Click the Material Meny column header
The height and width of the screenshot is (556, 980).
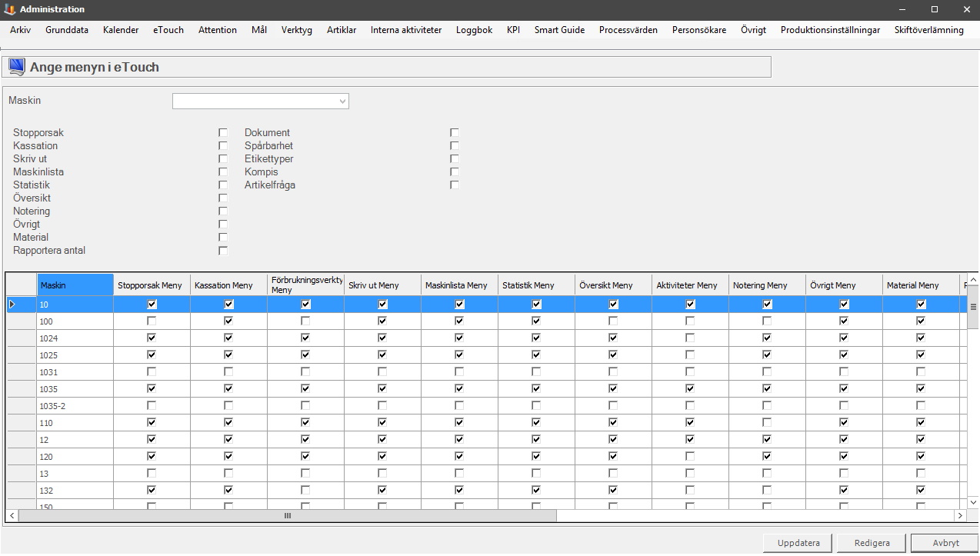point(921,285)
